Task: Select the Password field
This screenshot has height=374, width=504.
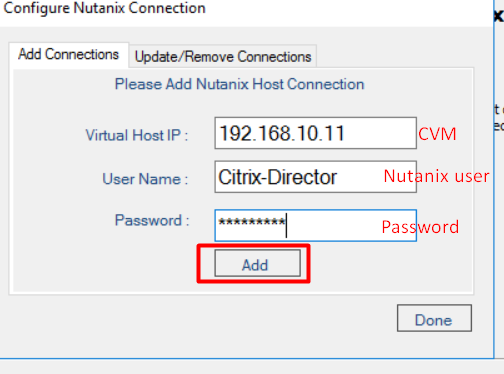Action: pos(315,225)
